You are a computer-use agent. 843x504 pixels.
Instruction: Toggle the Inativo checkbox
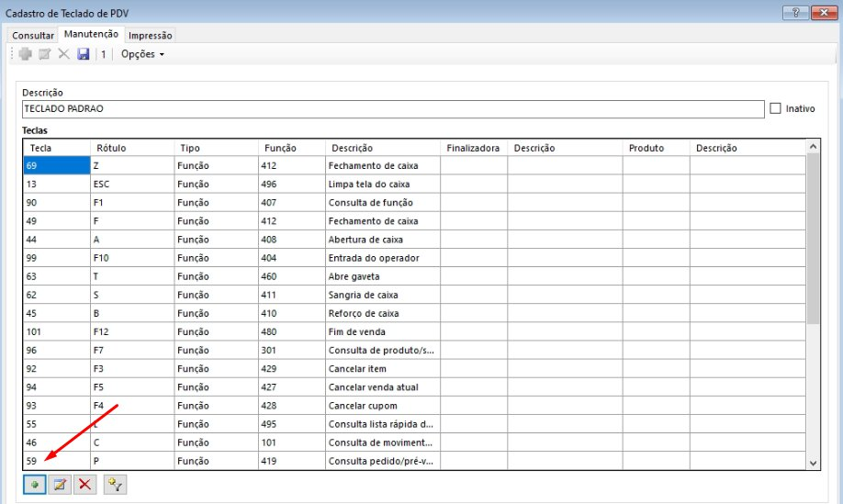click(776, 108)
